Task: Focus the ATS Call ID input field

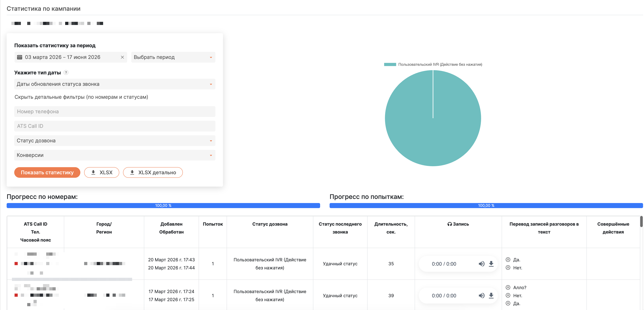Action: click(115, 126)
